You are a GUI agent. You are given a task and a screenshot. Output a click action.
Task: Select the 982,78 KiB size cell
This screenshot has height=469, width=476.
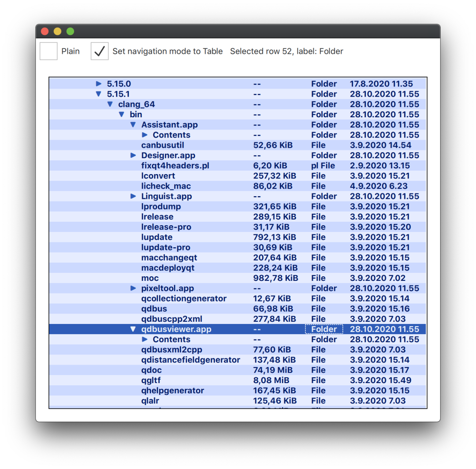point(275,278)
